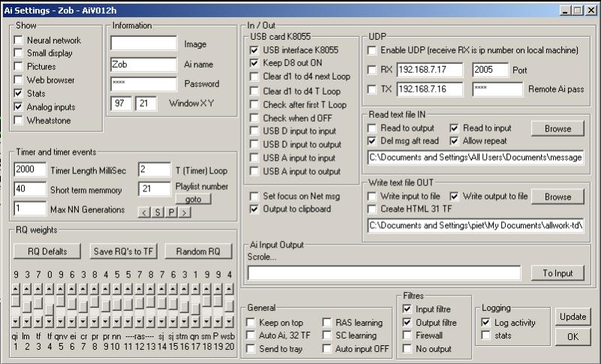Click the down arrow of the wsb 20 slider

pos(229,323)
